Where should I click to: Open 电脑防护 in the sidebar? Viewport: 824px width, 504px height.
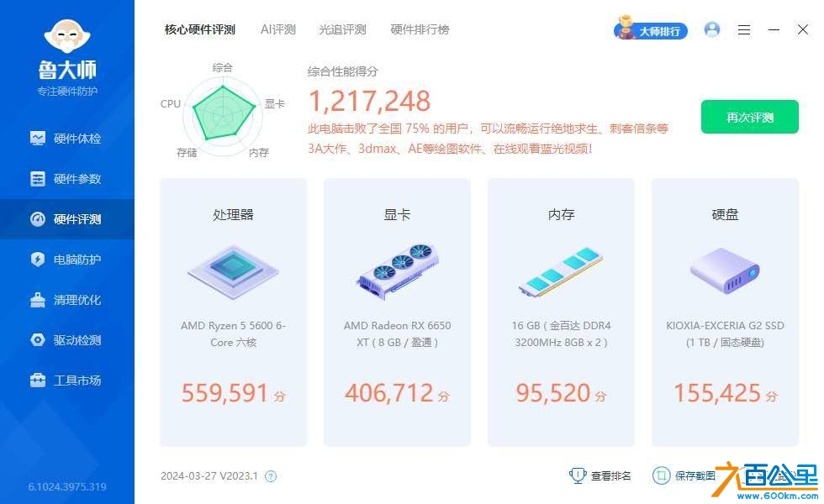66,260
